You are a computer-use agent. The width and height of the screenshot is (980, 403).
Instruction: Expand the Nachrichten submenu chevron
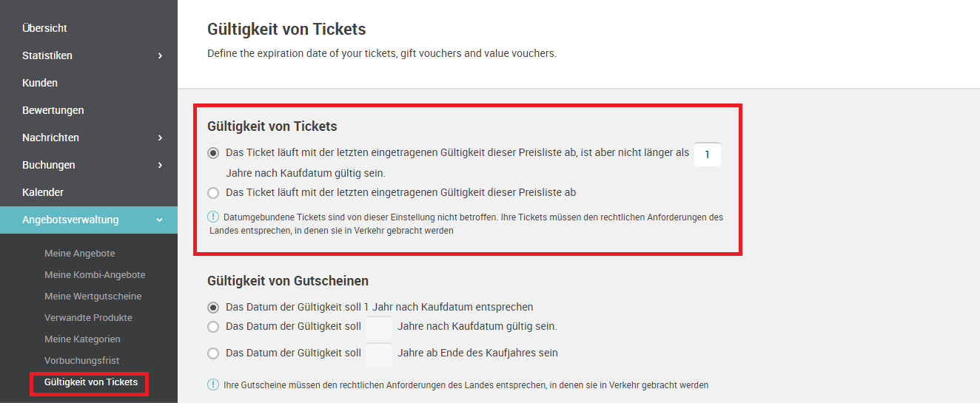tap(160, 138)
